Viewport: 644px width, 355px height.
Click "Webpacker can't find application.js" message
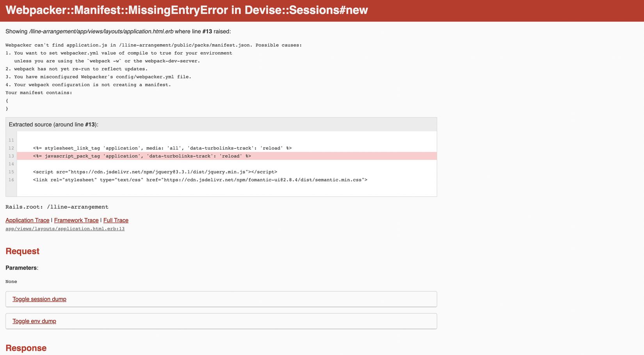[x=154, y=45]
